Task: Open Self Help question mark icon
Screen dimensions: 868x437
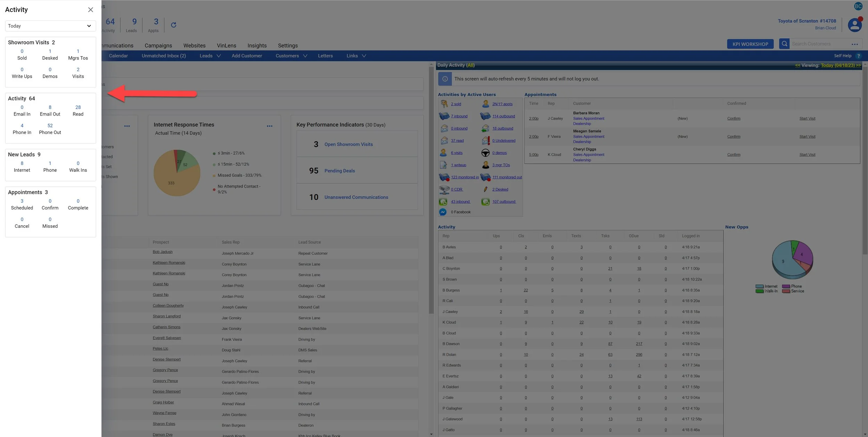Action: pos(858,56)
